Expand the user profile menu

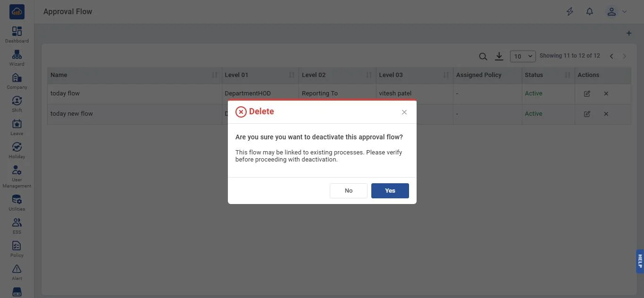[616, 12]
